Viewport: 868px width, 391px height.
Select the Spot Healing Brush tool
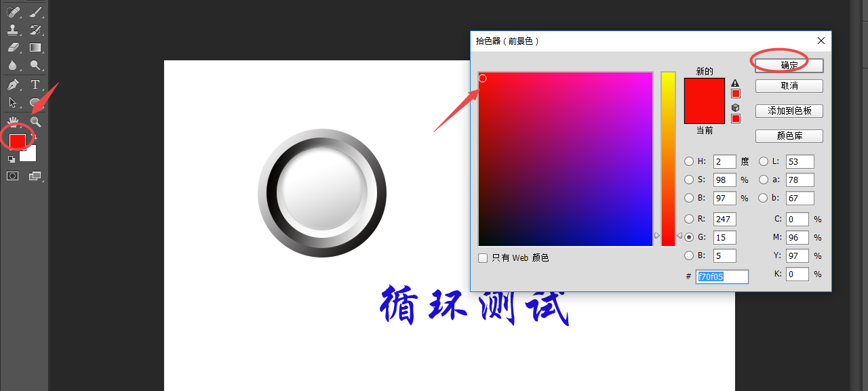point(13,12)
